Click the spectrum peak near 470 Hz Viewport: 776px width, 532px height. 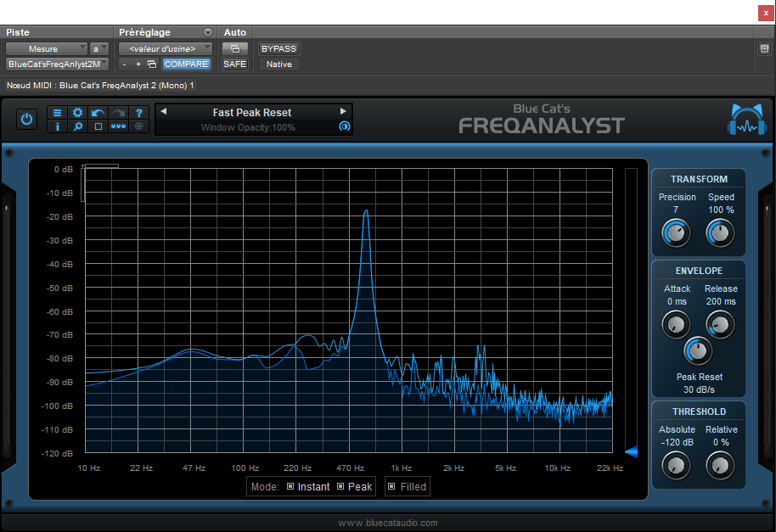coord(366,211)
